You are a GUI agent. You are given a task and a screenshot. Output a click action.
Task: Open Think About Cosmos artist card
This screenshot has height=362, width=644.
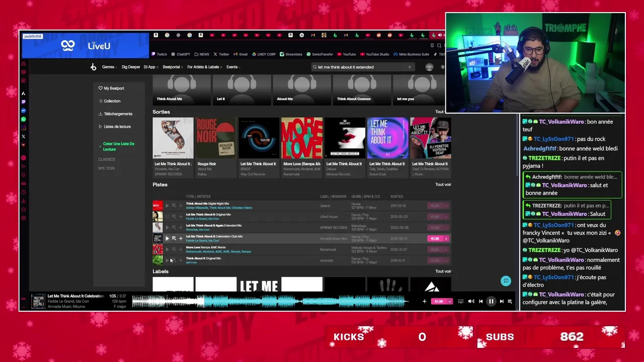pyautogui.click(x=362, y=89)
